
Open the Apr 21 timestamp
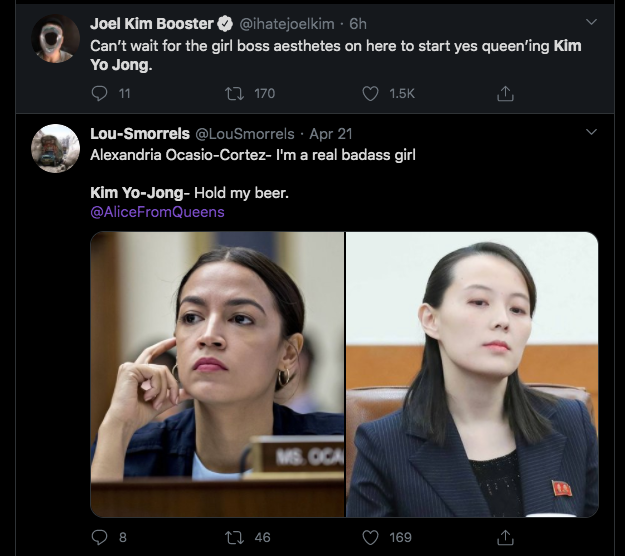[x=331, y=133]
